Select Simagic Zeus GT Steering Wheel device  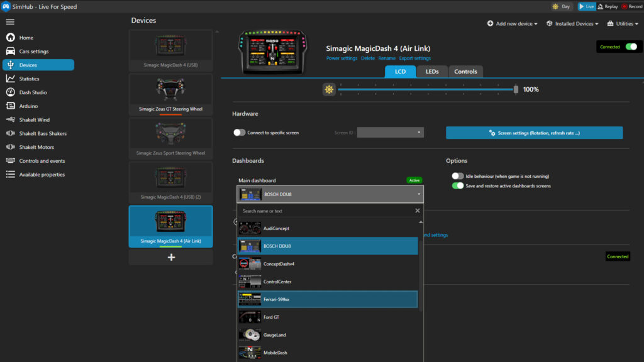[x=170, y=94]
